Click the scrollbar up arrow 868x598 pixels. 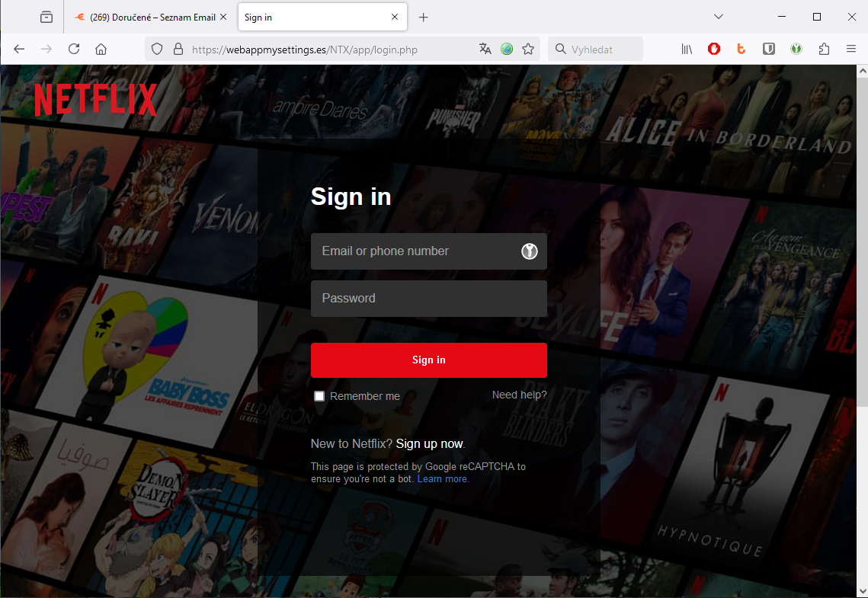[x=863, y=71]
